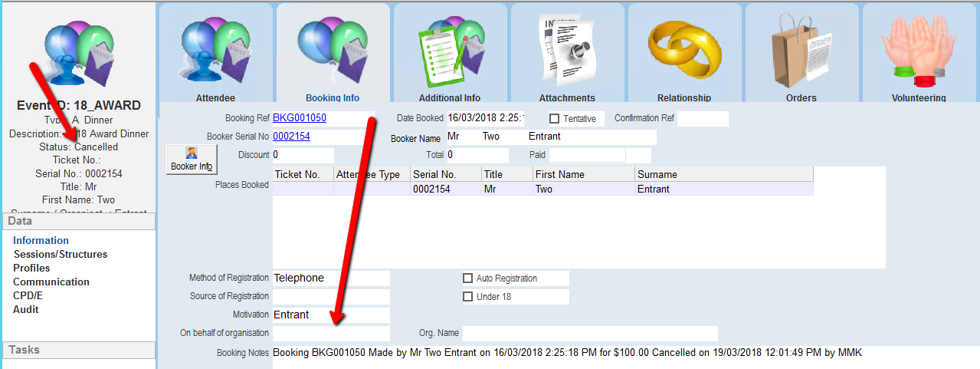Image resolution: width=980 pixels, height=369 pixels.
Task: Tick the Tentative checkbox
Action: (x=555, y=119)
